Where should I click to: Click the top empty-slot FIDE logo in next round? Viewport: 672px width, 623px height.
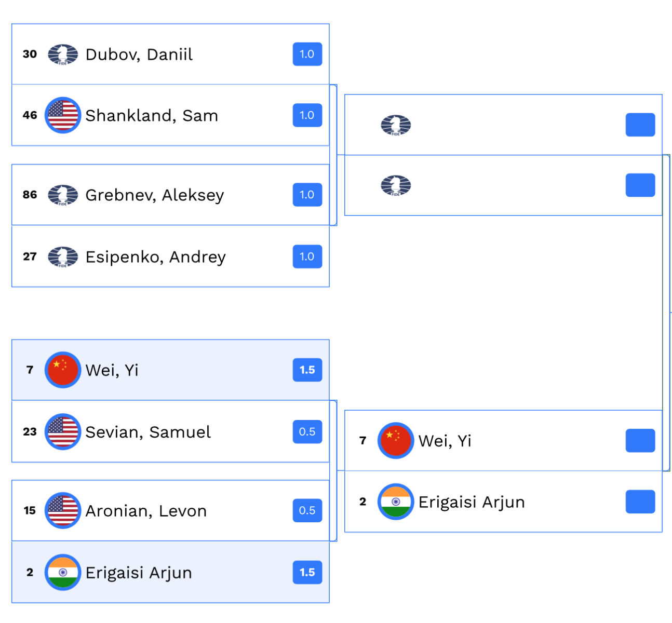pos(396,125)
